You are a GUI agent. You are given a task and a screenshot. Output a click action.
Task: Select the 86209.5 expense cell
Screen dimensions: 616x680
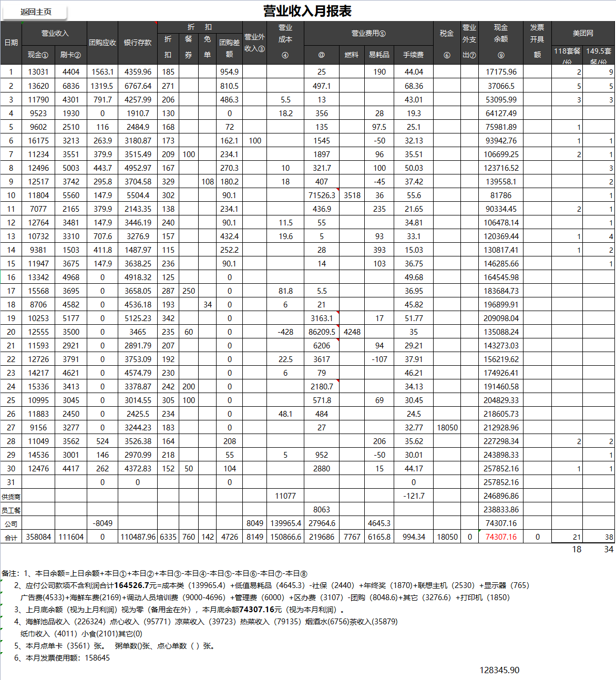[322, 332]
